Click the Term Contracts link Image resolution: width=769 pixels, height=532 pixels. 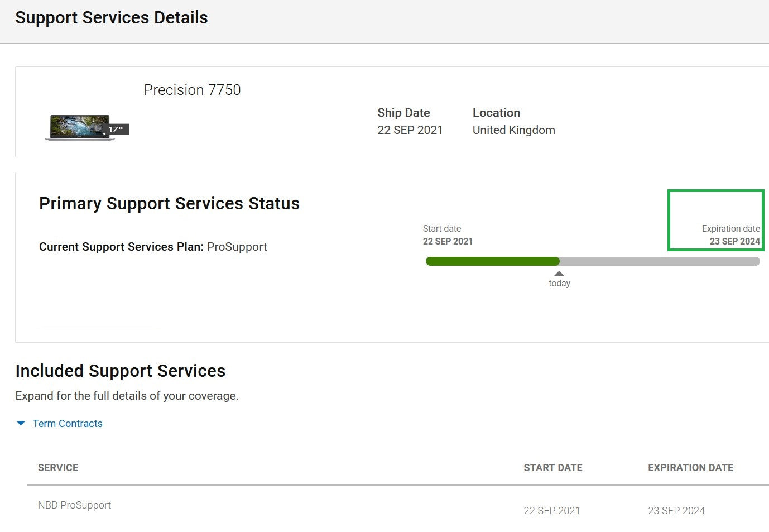(68, 424)
